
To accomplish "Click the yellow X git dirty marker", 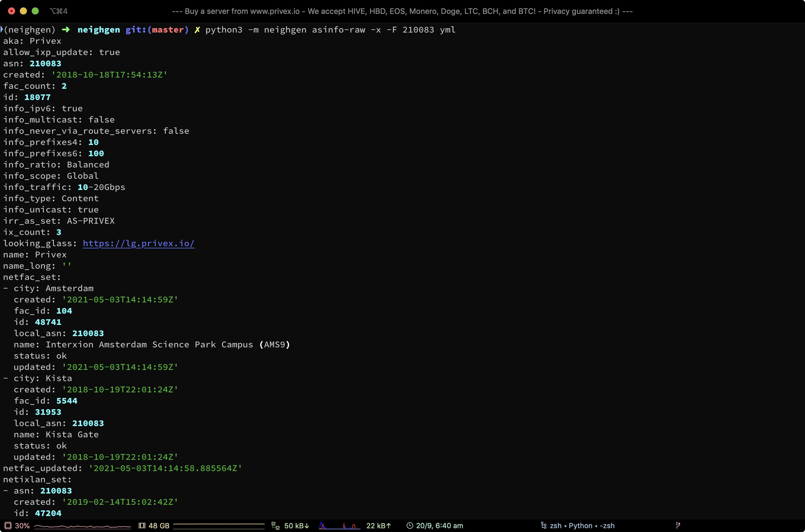I will tap(197, 30).
